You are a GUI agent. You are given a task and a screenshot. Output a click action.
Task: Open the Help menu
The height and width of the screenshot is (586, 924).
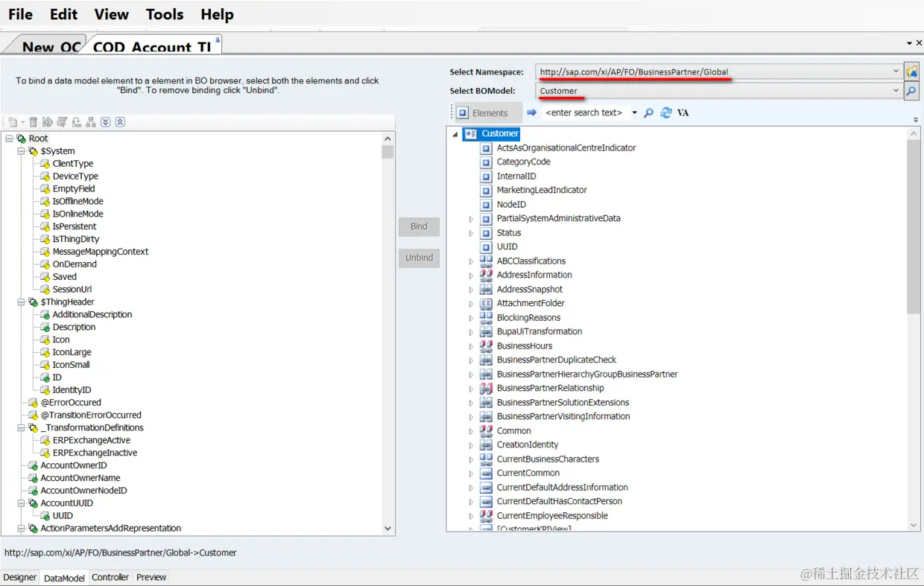[217, 14]
